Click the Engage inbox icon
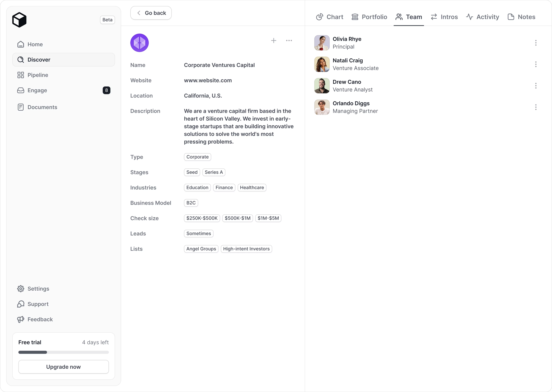552x392 pixels. (21, 90)
